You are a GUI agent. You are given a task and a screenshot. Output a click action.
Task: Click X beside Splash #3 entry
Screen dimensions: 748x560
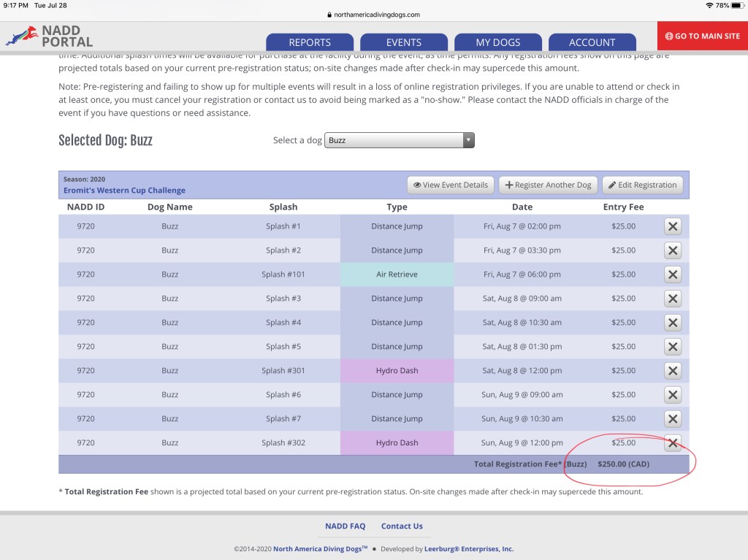pyautogui.click(x=673, y=299)
